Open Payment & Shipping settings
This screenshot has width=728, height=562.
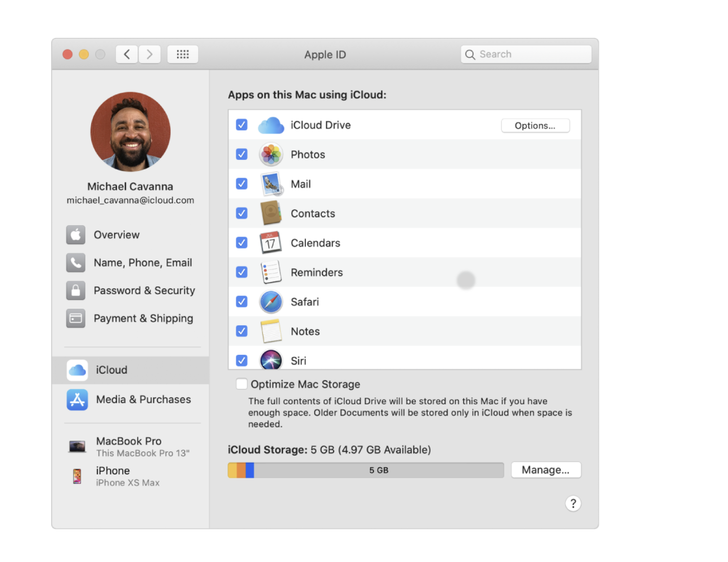coord(130,318)
